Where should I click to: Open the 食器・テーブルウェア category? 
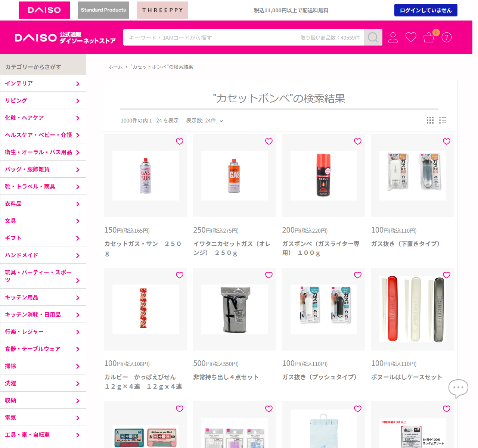click(x=43, y=349)
